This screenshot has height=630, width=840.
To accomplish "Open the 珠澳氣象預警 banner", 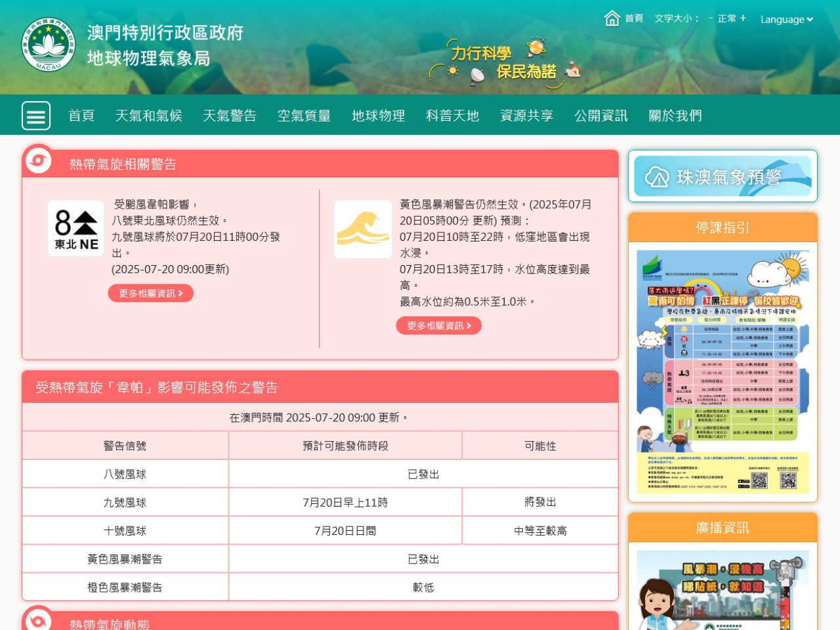I will pos(723,176).
